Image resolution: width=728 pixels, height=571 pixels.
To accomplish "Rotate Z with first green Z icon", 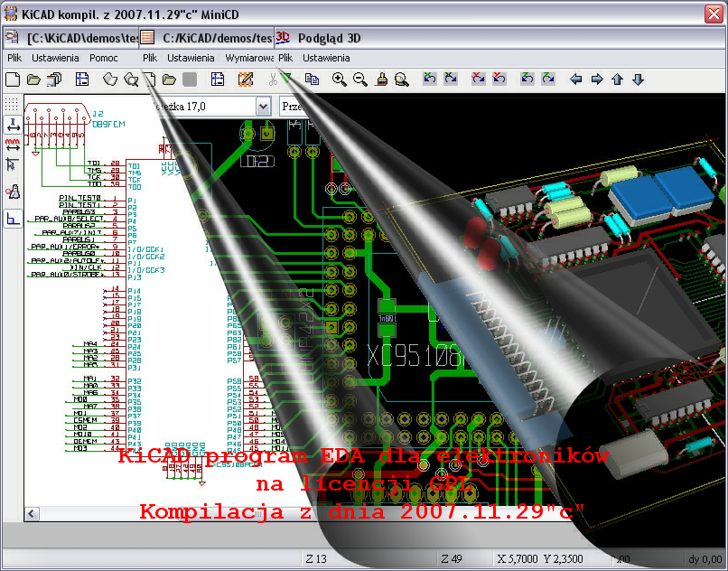I will tap(527, 78).
